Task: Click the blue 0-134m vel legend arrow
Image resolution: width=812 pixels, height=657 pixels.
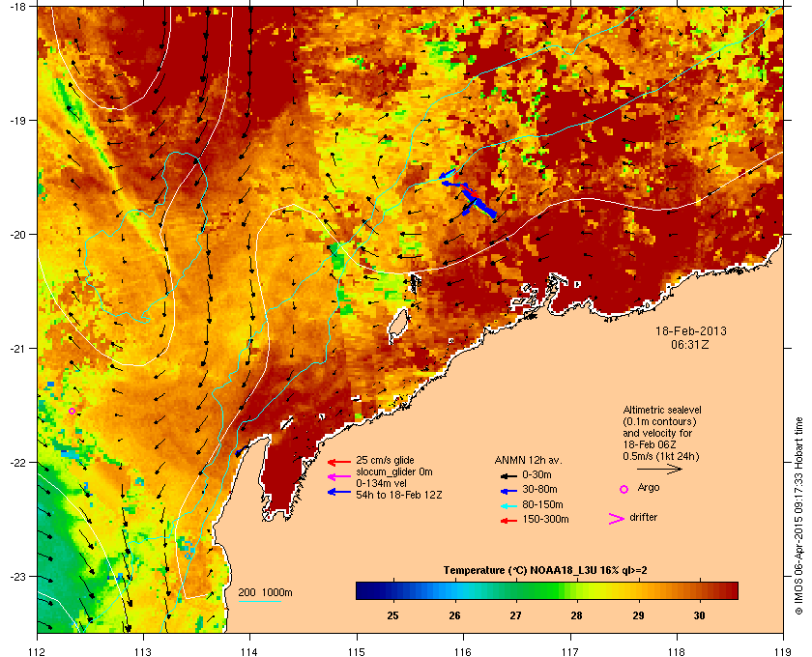Action: (x=339, y=492)
